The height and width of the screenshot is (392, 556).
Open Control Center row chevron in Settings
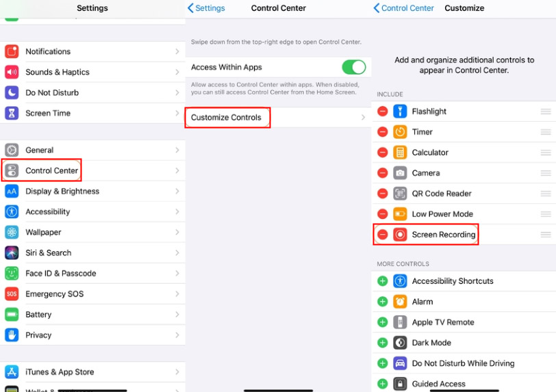tap(177, 170)
